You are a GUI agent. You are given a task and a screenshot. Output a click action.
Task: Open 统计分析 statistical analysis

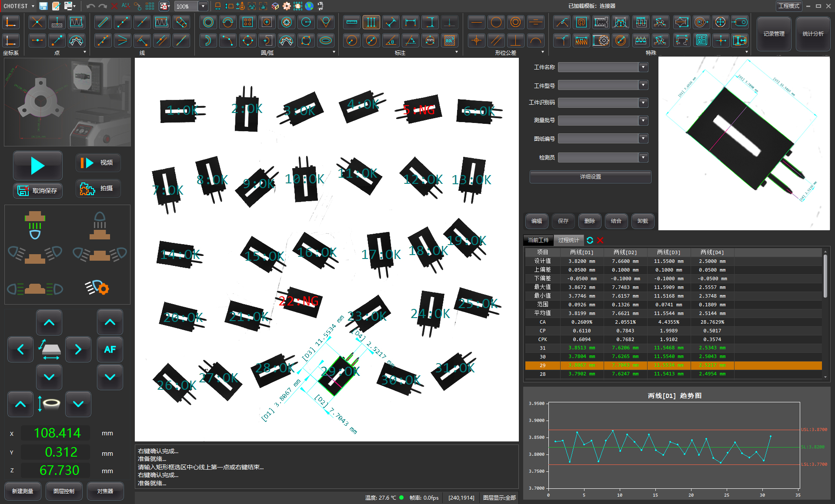812,34
